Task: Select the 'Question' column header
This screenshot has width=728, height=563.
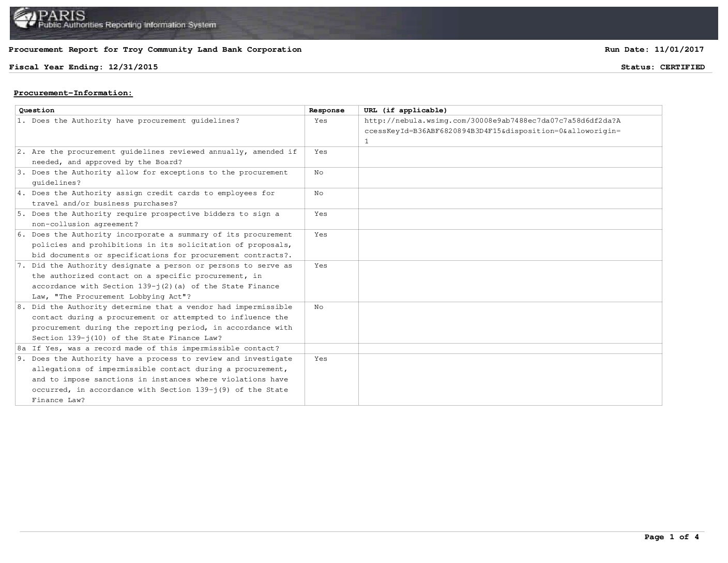Action: (37, 110)
